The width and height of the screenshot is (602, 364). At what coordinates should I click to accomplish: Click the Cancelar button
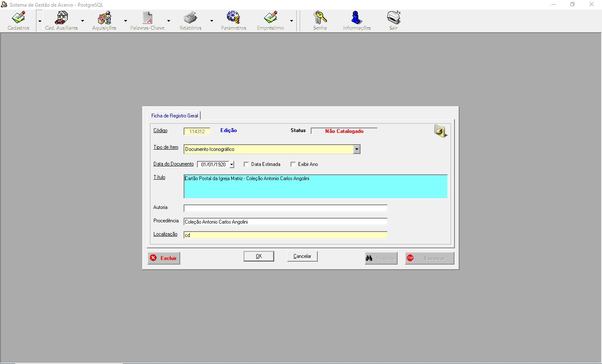(x=302, y=256)
